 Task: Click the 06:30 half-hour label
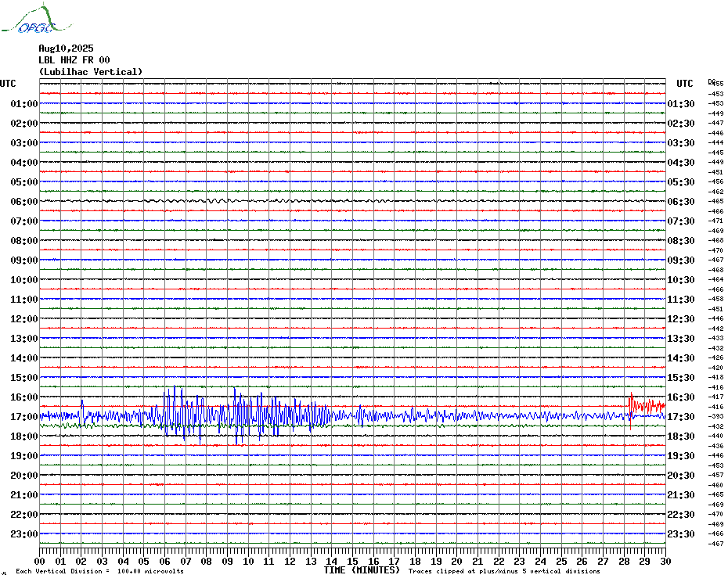pyautogui.click(x=681, y=201)
